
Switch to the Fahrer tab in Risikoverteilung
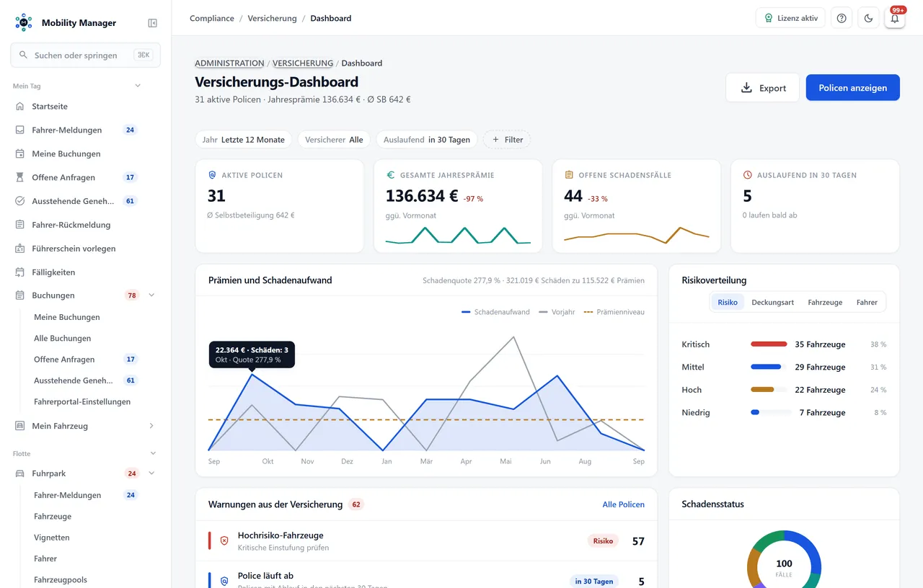click(867, 303)
